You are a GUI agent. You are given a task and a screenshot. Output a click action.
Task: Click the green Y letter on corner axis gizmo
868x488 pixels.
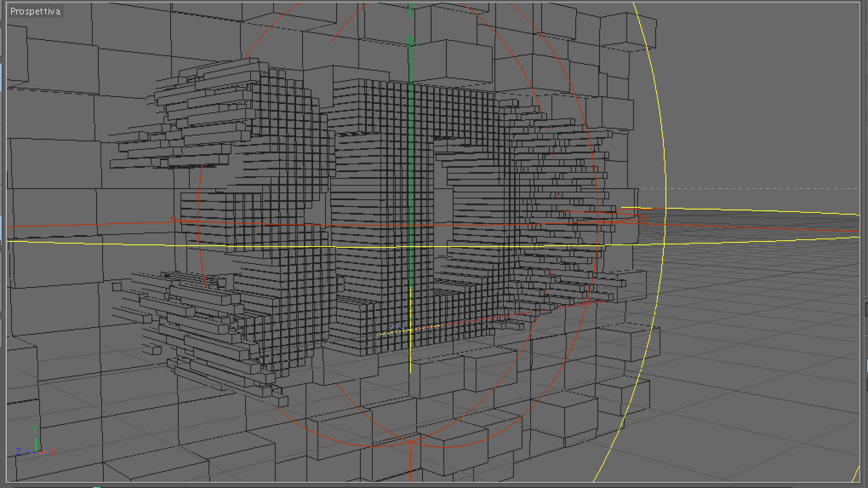tap(35, 430)
